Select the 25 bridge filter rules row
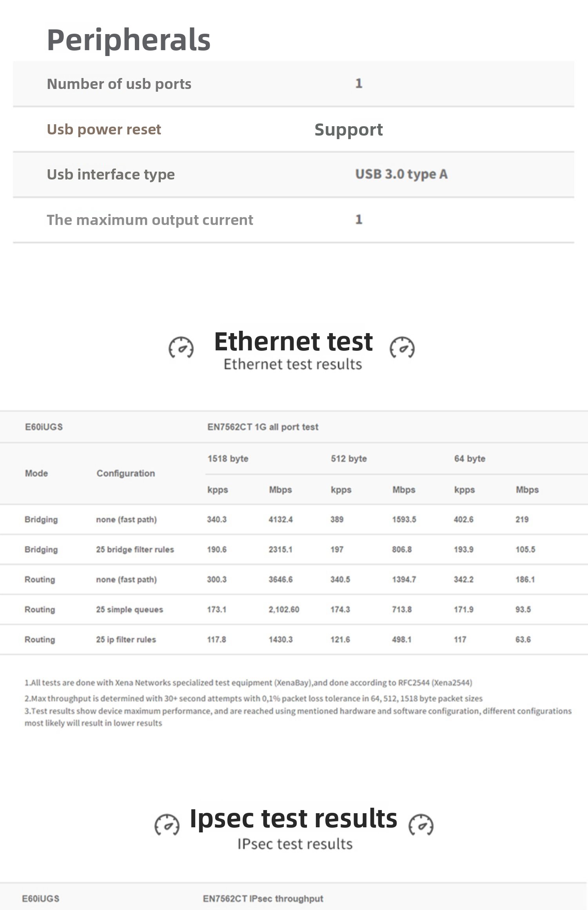Image resolution: width=588 pixels, height=910 pixels. point(135,549)
